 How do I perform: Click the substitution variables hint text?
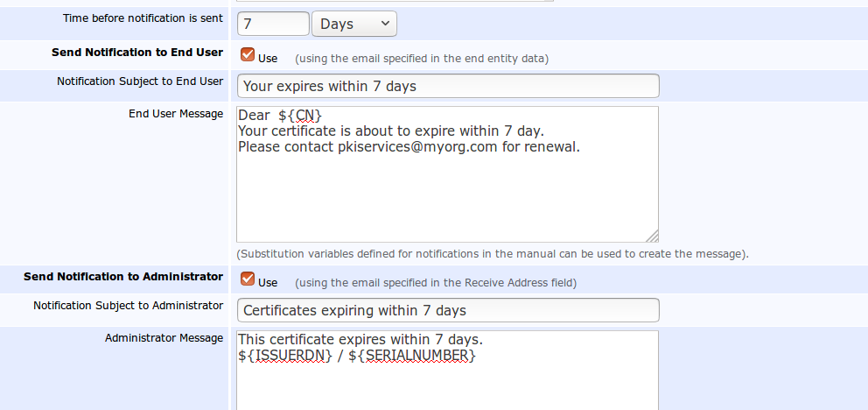coord(493,254)
